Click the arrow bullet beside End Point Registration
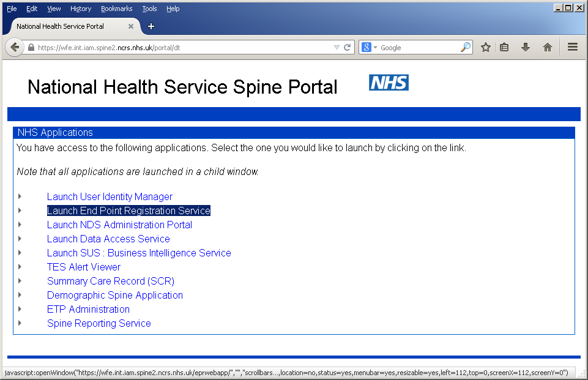 (20, 210)
